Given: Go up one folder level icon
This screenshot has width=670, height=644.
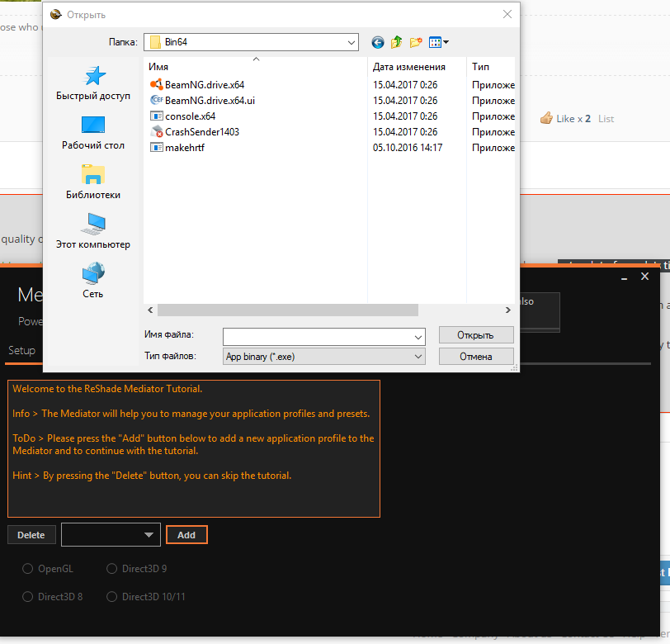Looking at the screenshot, I should [397, 42].
